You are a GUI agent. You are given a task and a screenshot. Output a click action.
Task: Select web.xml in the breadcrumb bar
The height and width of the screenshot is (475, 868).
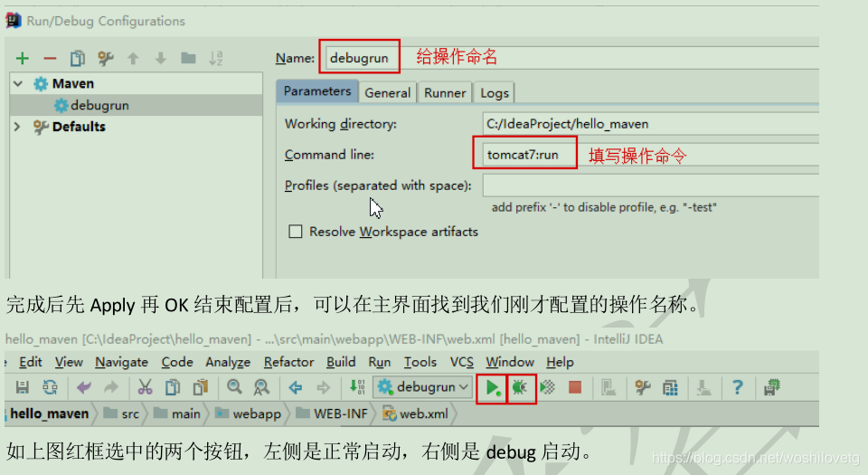(416, 413)
